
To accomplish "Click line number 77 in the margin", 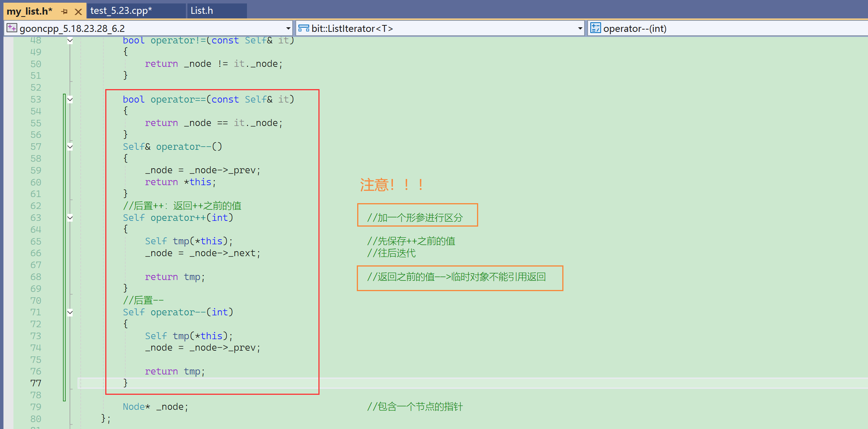I will (36, 383).
